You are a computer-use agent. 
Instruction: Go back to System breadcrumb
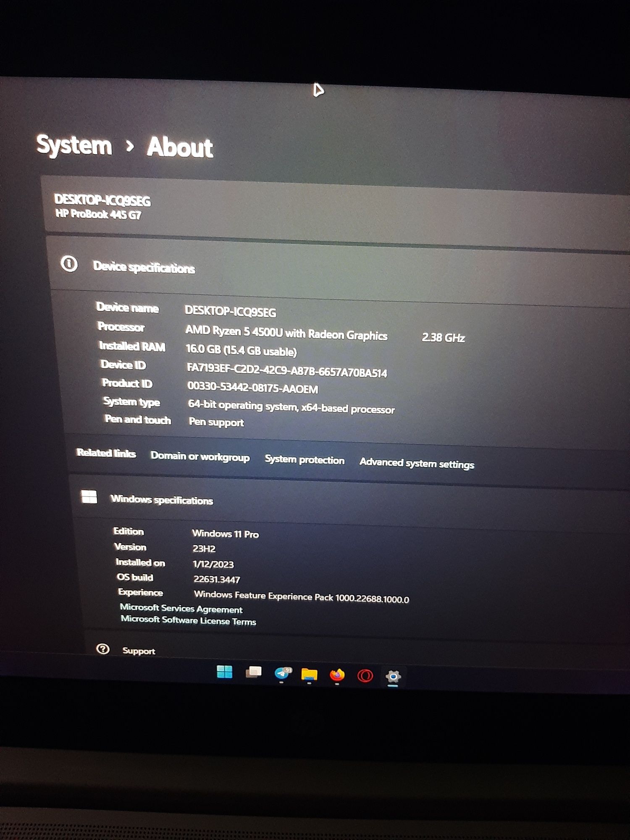point(74,145)
